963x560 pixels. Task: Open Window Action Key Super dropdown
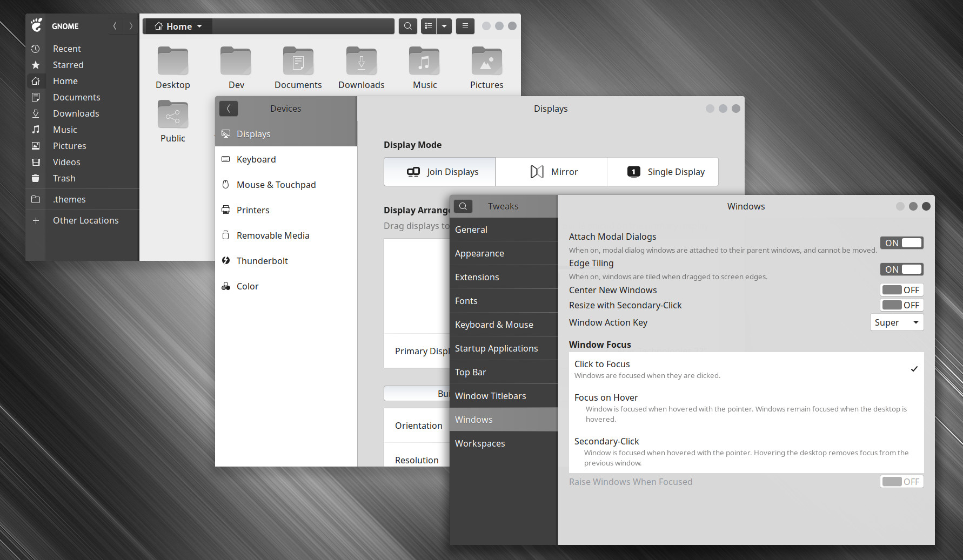point(897,322)
